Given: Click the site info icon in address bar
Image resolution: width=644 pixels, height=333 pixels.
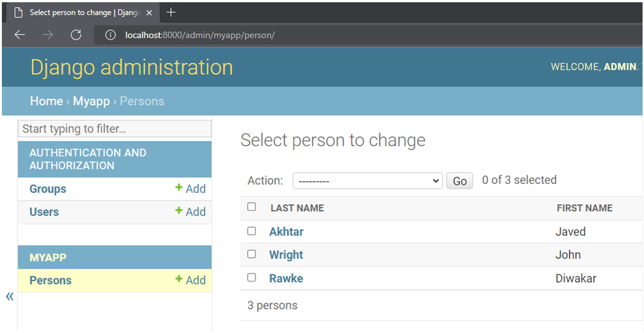Looking at the screenshot, I should click(x=110, y=35).
